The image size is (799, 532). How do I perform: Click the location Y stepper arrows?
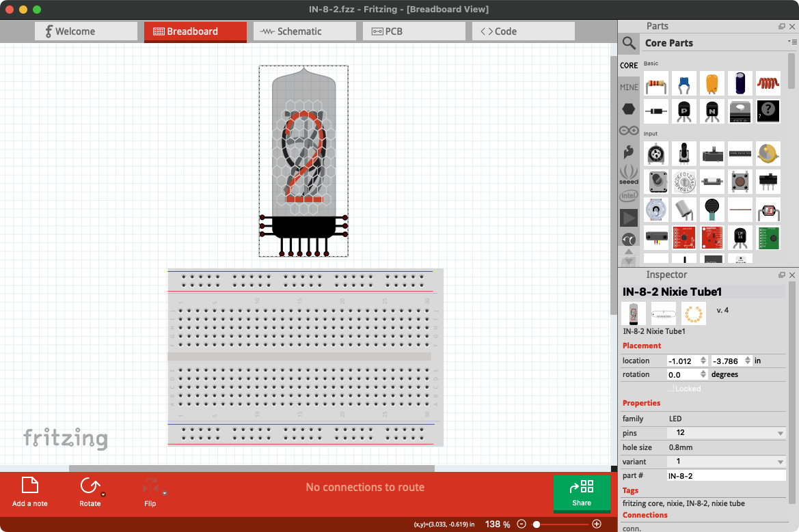748,361
